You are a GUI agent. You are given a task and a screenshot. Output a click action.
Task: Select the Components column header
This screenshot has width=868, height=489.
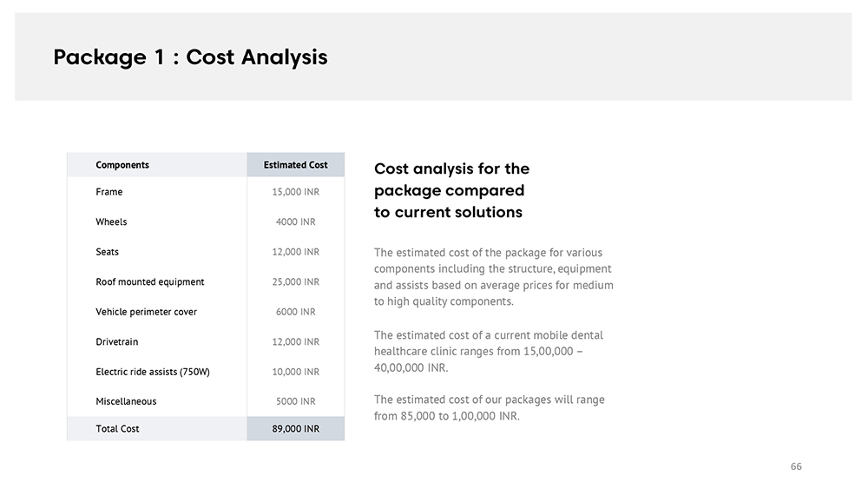[122, 165]
